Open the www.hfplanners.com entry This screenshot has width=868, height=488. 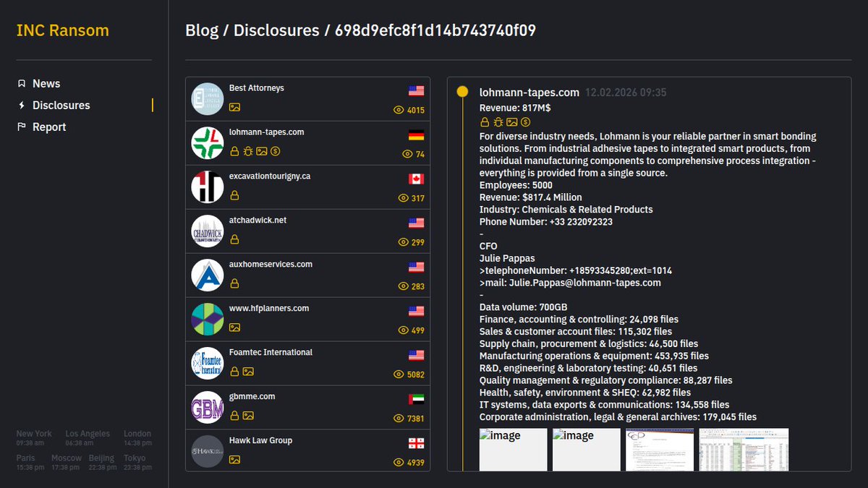308,320
